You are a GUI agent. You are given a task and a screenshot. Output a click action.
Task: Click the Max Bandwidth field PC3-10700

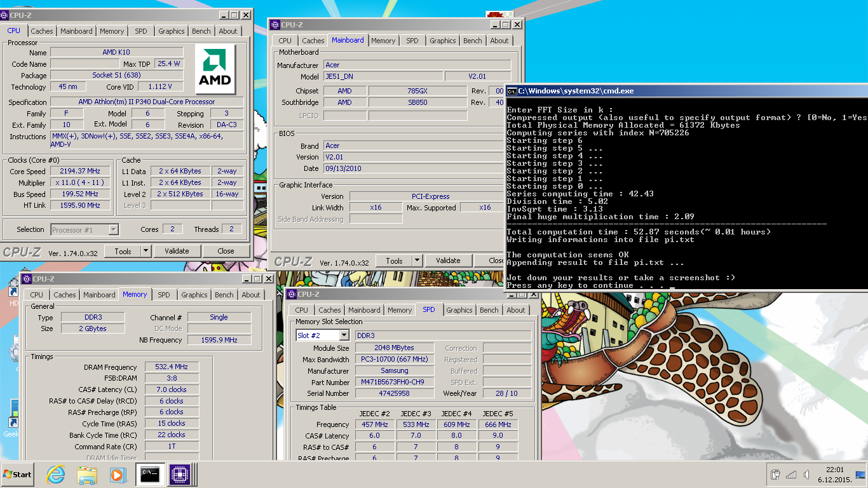coord(395,360)
